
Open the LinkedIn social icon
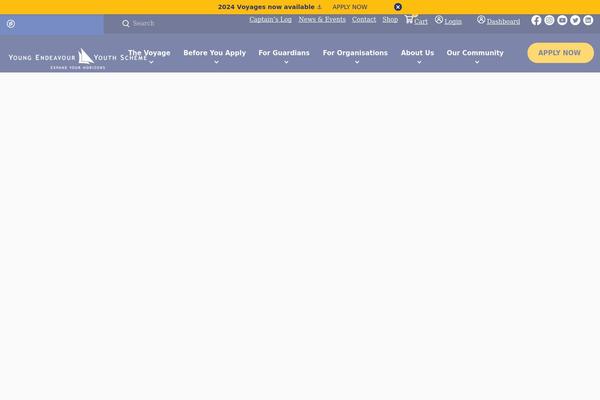588,20
